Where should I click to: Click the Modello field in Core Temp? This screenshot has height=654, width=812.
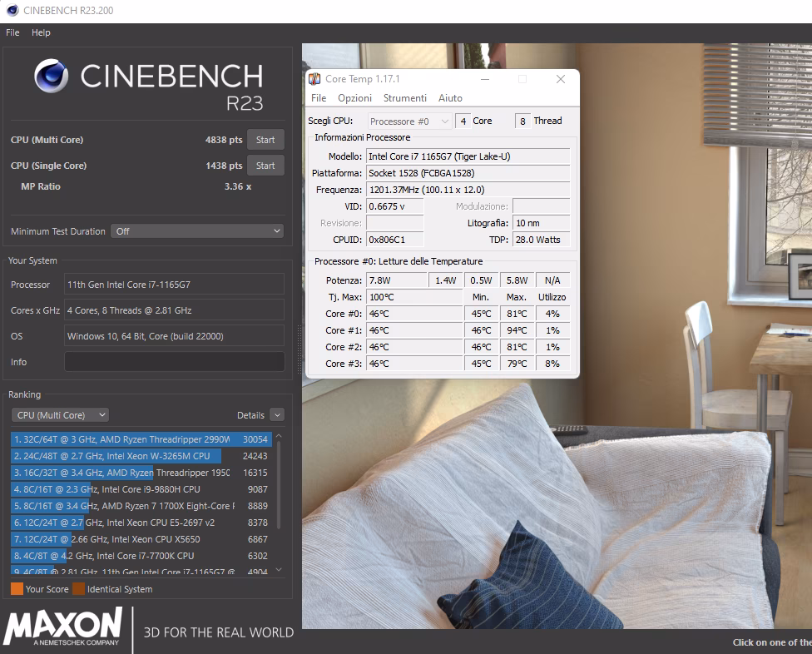468,156
